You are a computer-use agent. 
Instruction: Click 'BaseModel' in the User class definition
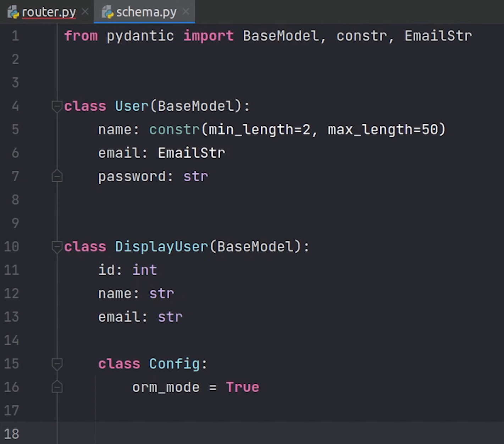(196, 106)
